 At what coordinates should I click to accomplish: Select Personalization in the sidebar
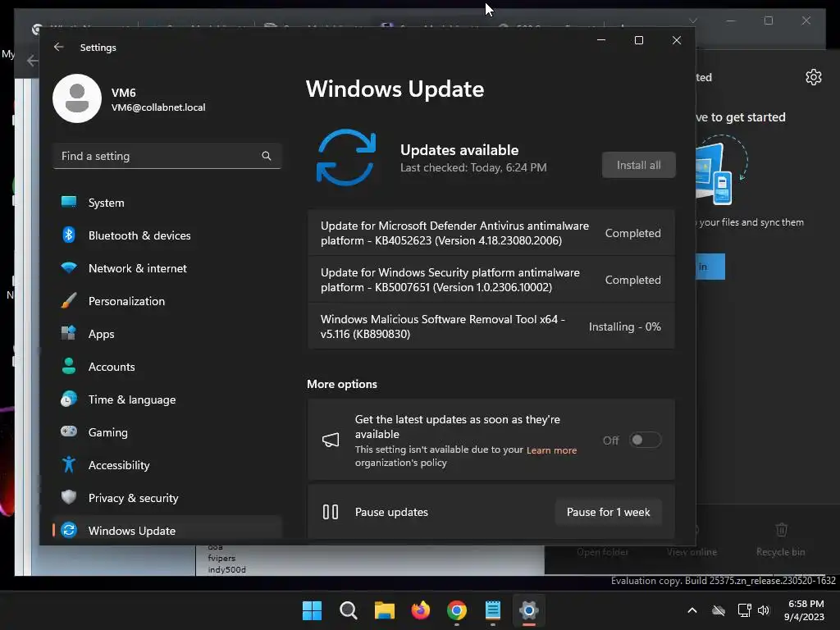point(167,301)
